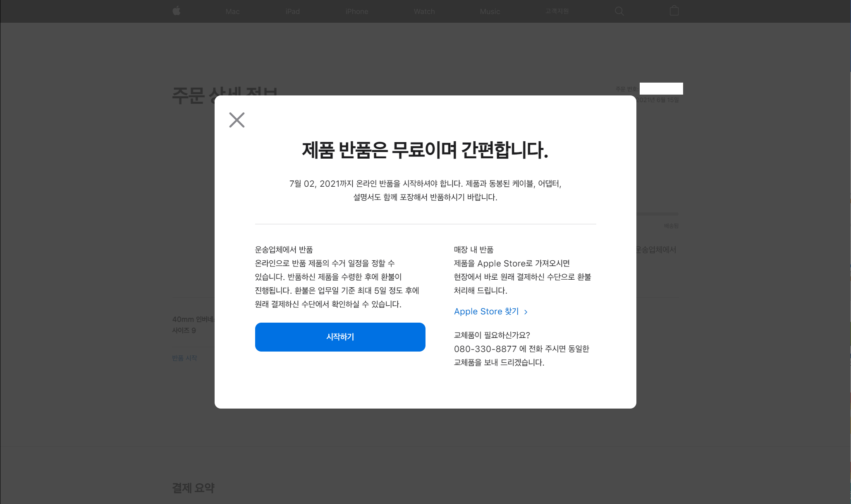Click the chevron next to Apple Store 찾기

[526, 312]
